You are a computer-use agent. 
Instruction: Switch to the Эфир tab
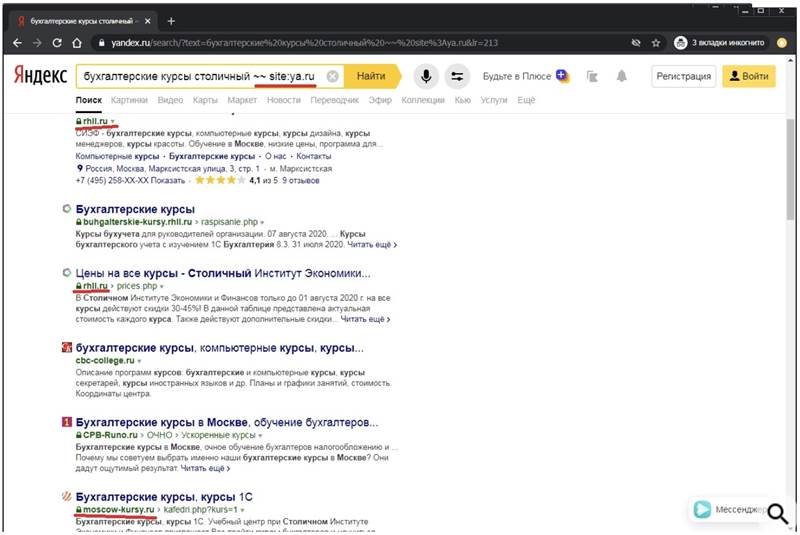[x=380, y=100]
